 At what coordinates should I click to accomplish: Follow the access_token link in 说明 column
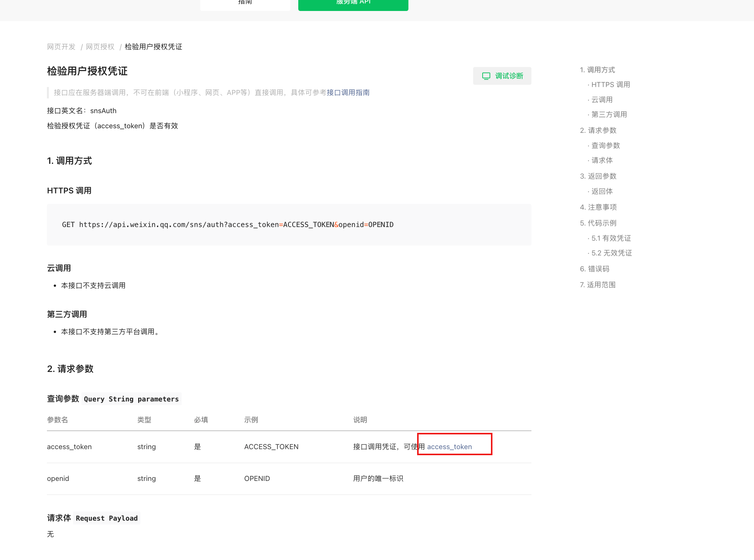point(449,447)
